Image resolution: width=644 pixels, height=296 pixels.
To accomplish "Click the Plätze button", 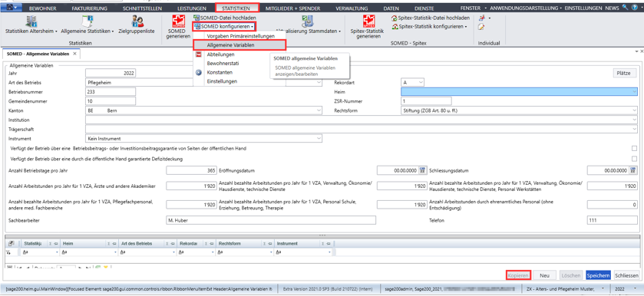I will (x=623, y=73).
